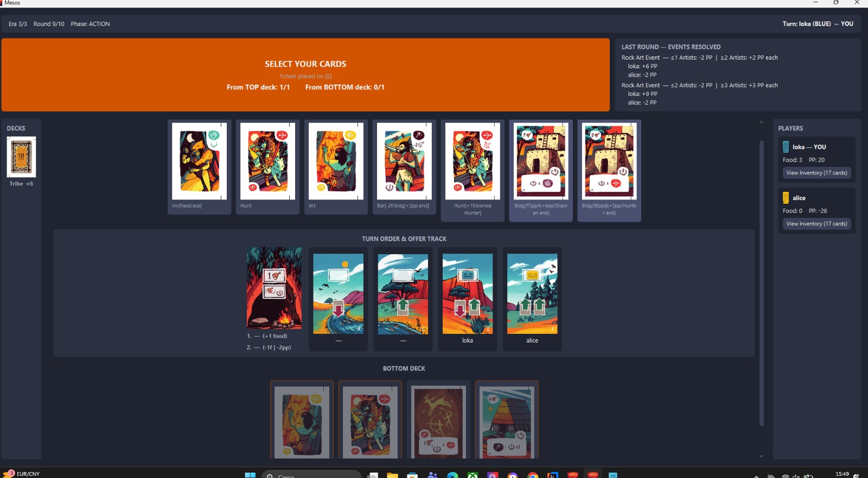Click the 'Round 9/10' indicator
The height and width of the screenshot is (478, 868).
pos(49,24)
